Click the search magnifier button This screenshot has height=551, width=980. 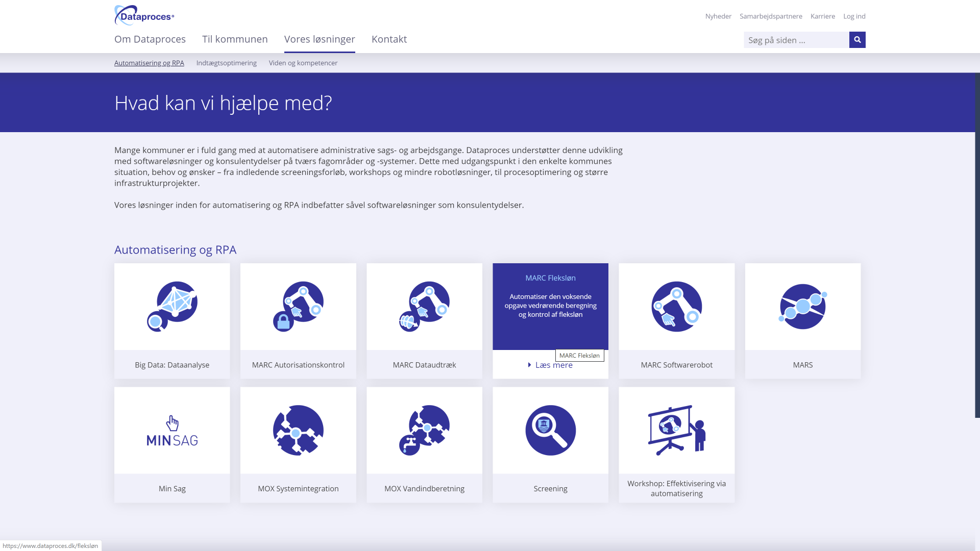pyautogui.click(x=857, y=40)
